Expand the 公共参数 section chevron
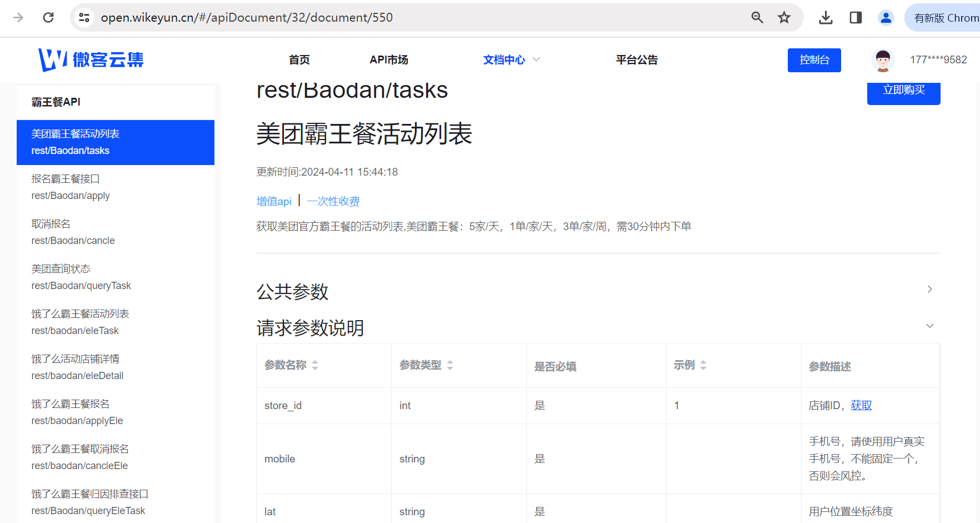Screen dimensions: 980x523 [929, 289]
